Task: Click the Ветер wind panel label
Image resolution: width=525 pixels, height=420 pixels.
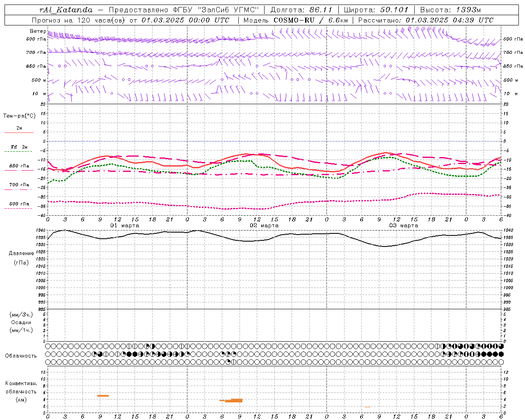Action: [x=38, y=31]
